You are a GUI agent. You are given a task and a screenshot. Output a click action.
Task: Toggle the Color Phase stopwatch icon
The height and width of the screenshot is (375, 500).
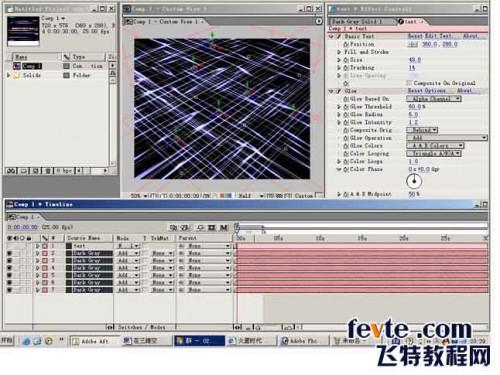click(x=346, y=169)
